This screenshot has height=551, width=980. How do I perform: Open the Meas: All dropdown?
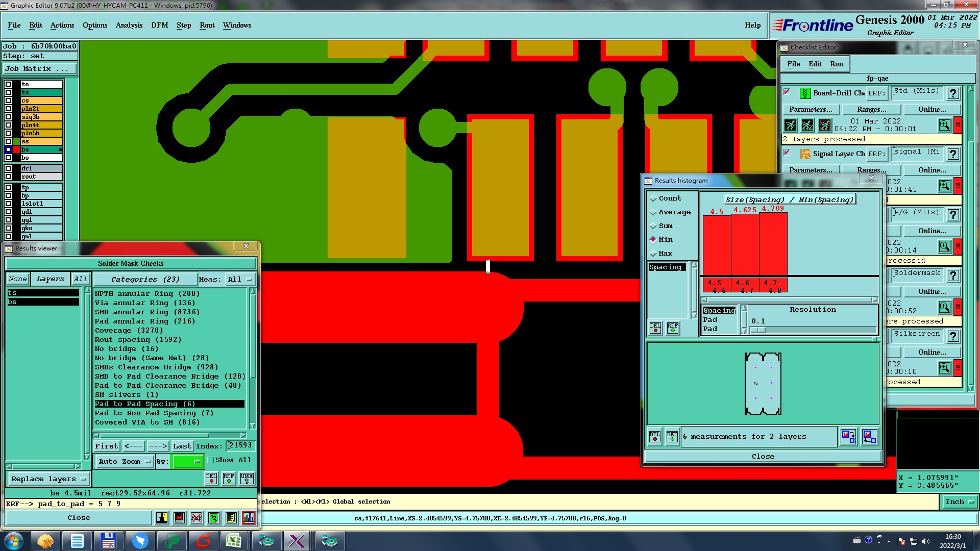240,280
